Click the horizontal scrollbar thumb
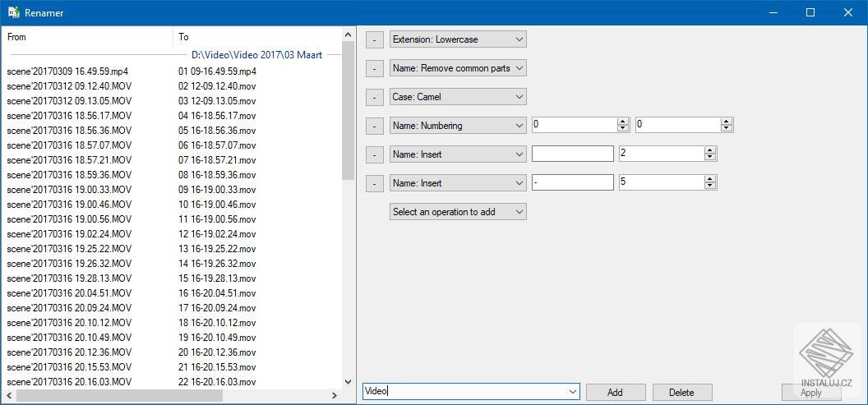Viewport: 868px width, 405px height. point(118,396)
